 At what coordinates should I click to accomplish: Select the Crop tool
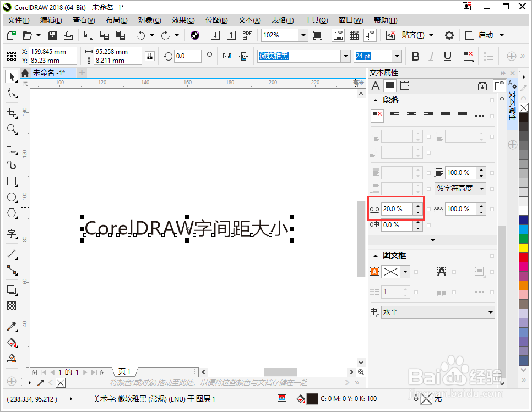tap(12, 113)
